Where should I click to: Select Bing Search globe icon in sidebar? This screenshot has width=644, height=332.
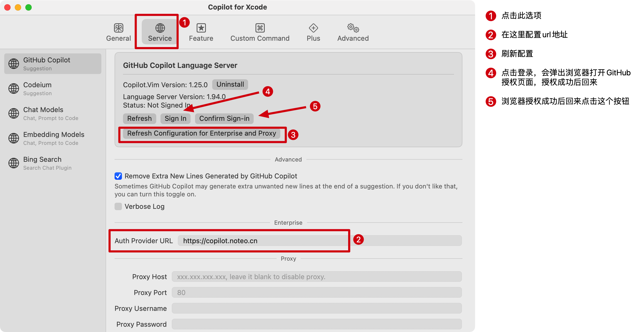point(14,163)
